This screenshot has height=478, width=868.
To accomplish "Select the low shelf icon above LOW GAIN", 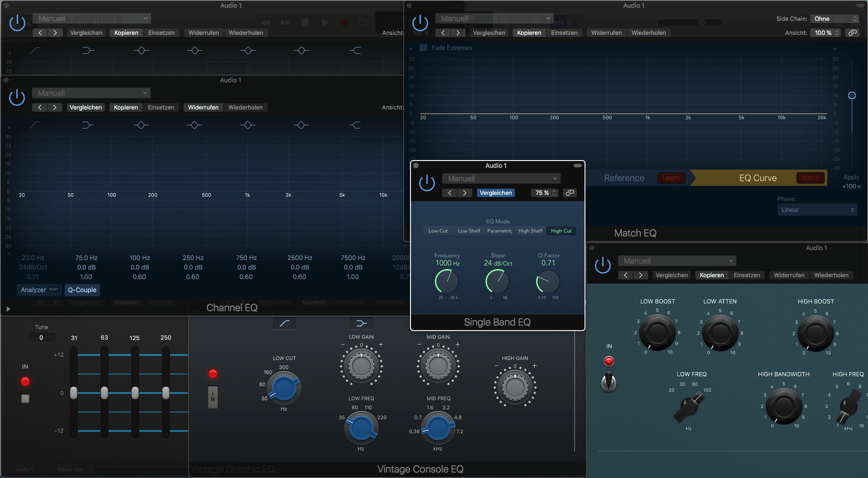I will click(x=361, y=323).
